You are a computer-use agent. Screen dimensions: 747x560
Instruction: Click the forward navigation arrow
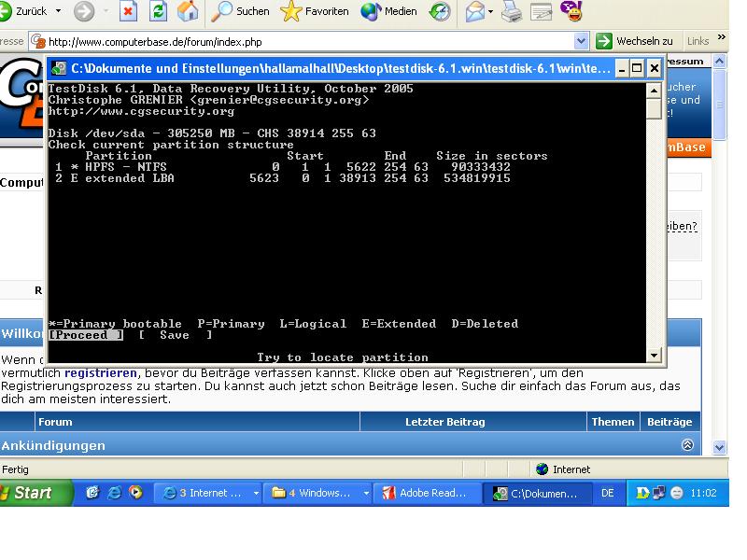[84, 11]
